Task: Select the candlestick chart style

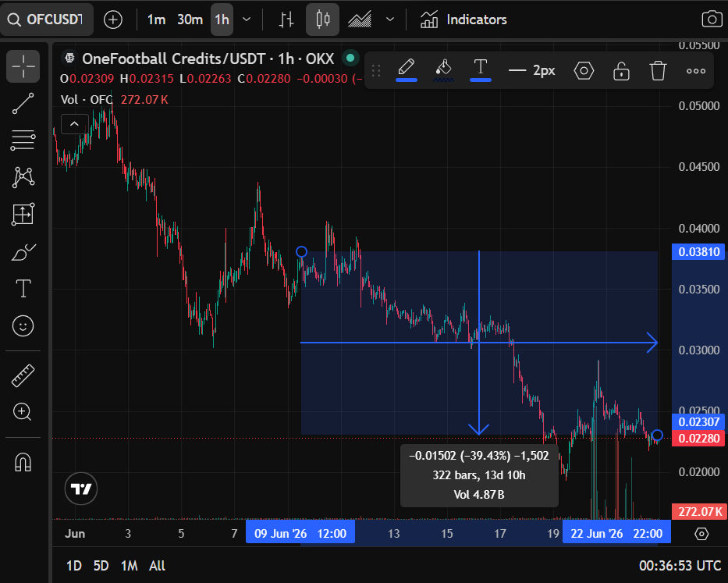Action: click(323, 20)
